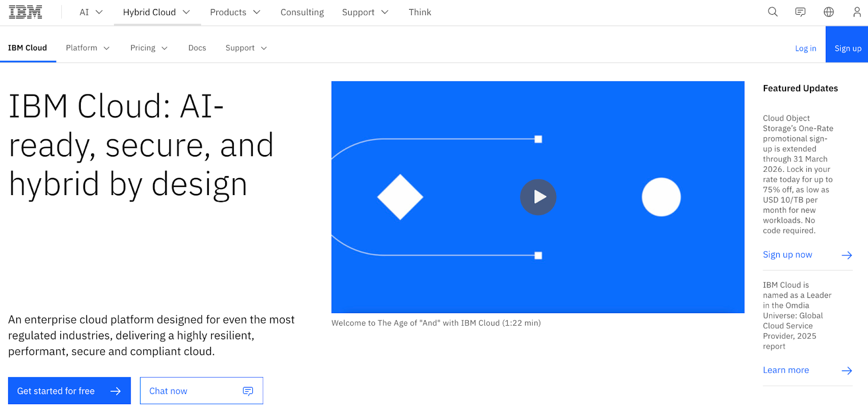This screenshot has height=414, width=868.
Task: Expand the AI menu
Action: click(x=91, y=12)
